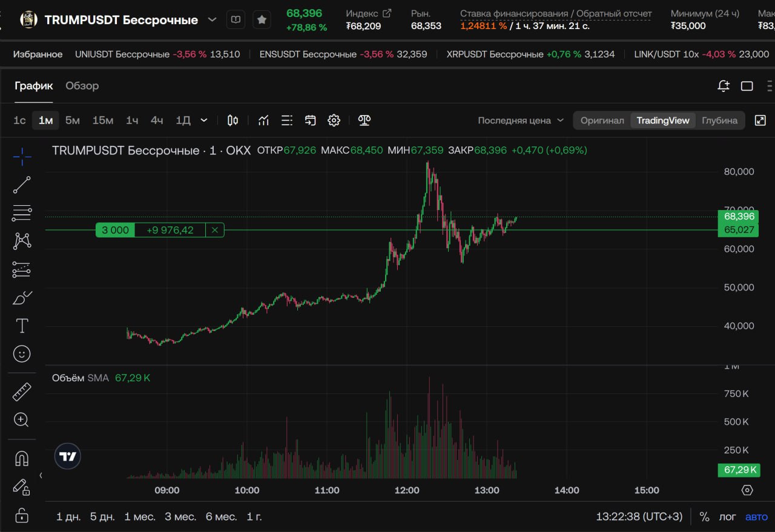Viewport: 775px width, 532px height.
Task: Select the ruler measure tool
Action: click(22, 392)
